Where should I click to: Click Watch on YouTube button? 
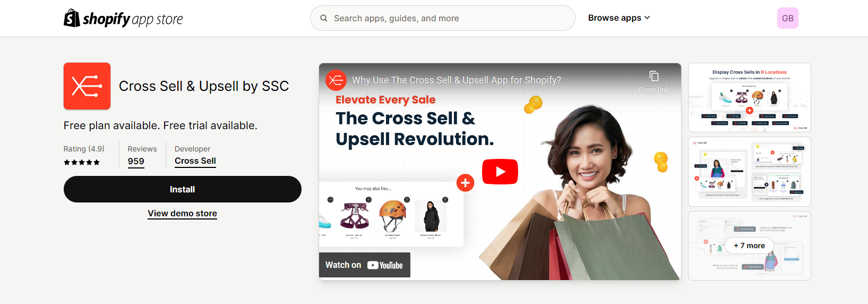(365, 265)
